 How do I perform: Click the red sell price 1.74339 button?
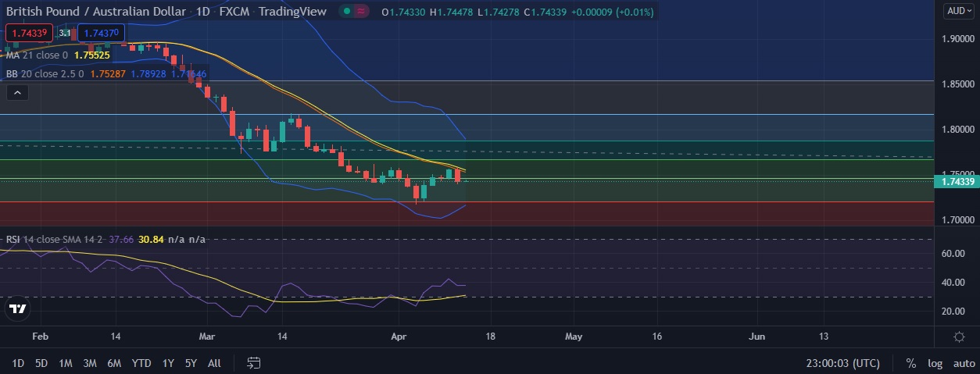(x=28, y=33)
